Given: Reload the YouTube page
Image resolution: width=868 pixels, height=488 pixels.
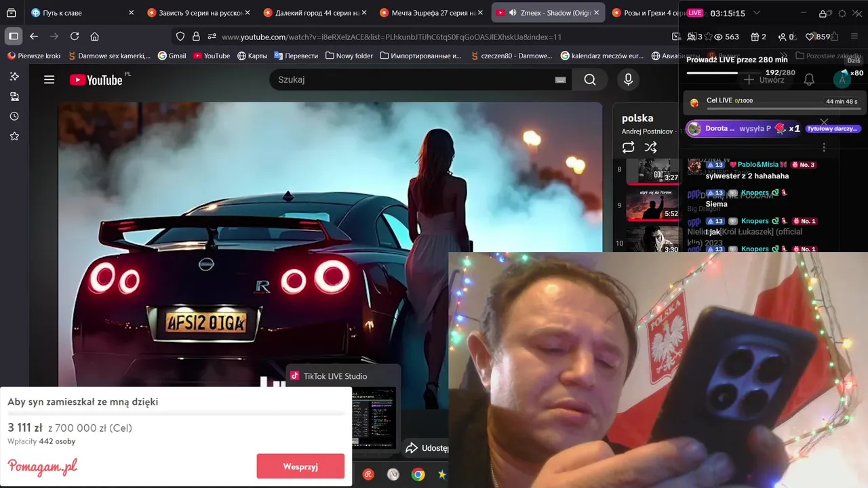Looking at the screenshot, I should point(75,37).
